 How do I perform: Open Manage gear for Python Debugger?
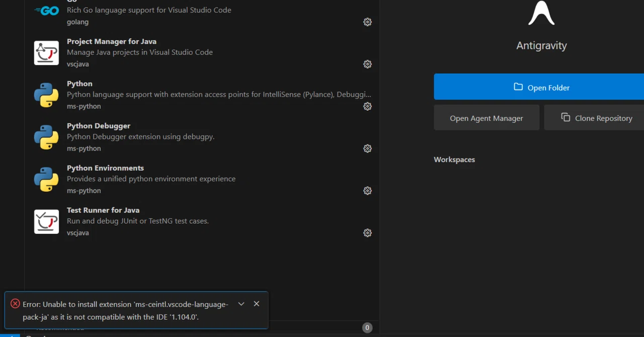367,149
